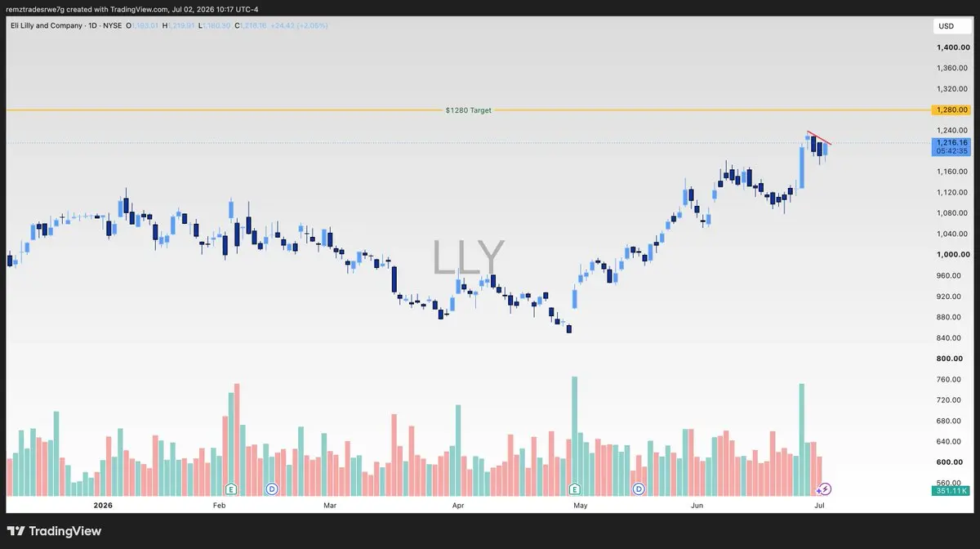Click the 1,080.00 price scale label
Viewport: 980px width, 549px height.
click(952, 213)
